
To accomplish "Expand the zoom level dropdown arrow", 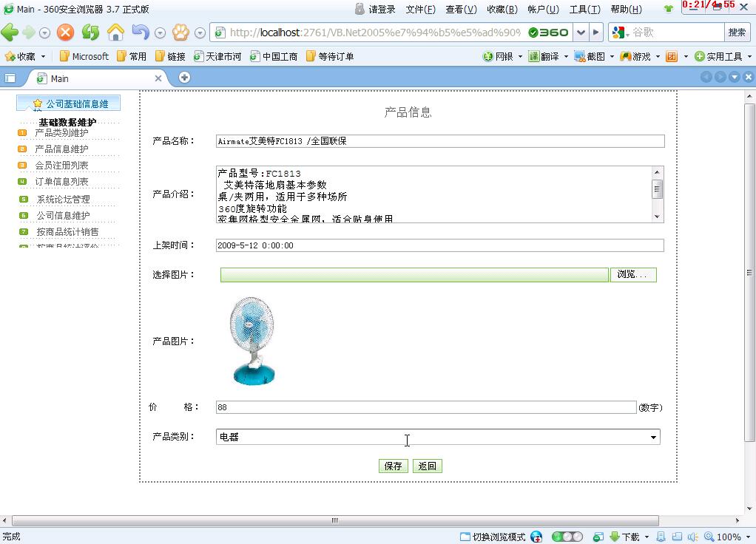I will click(x=748, y=537).
